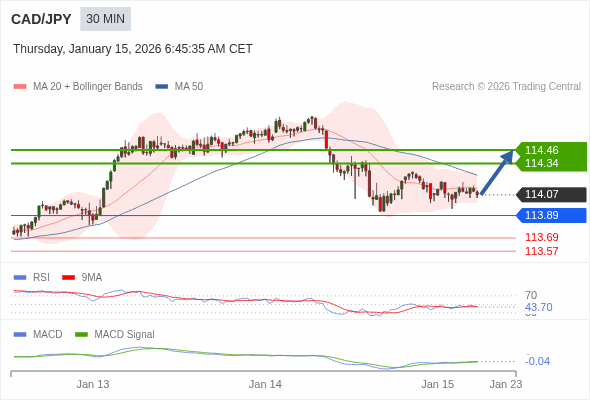This screenshot has width=590, height=400.
Task: Click the RSI value 43.70
Action: [539, 307]
